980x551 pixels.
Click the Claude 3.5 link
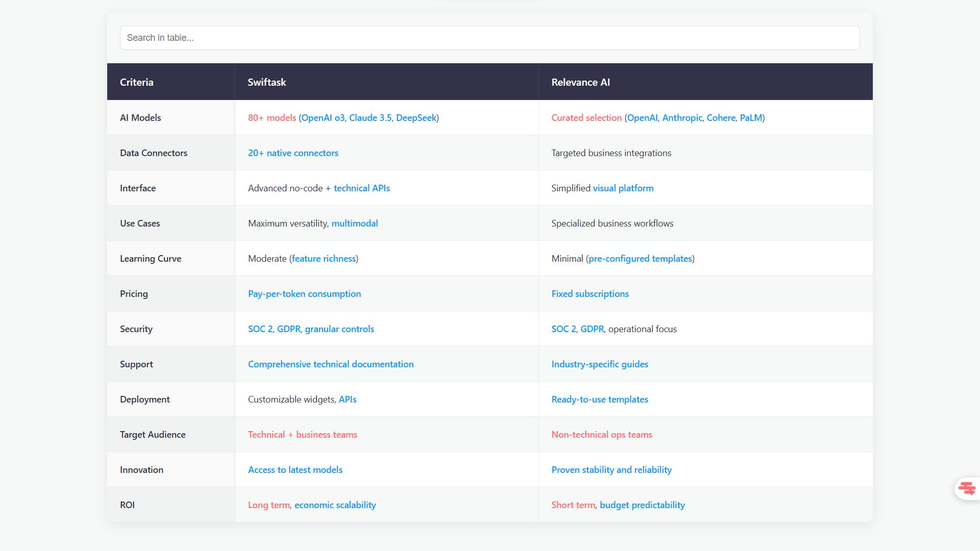click(370, 118)
